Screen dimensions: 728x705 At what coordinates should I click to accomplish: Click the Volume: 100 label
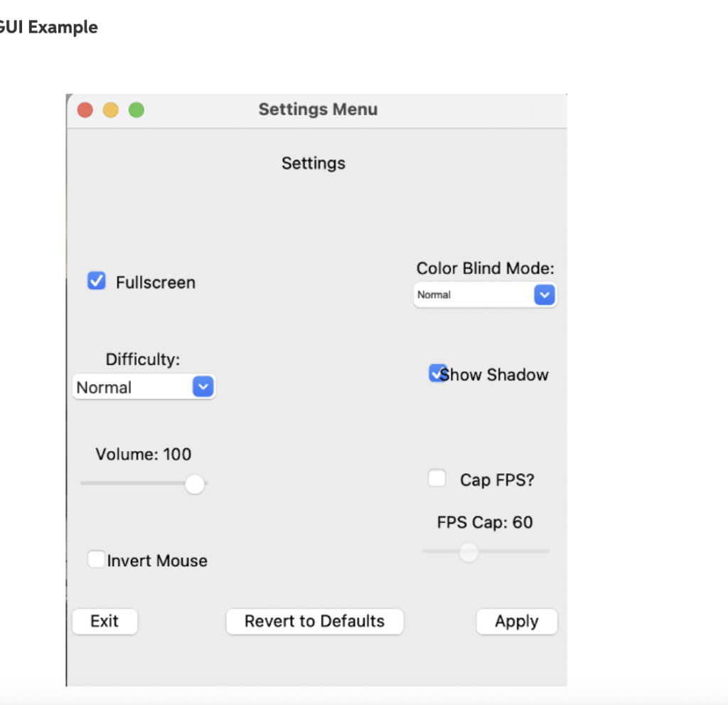coord(144,454)
